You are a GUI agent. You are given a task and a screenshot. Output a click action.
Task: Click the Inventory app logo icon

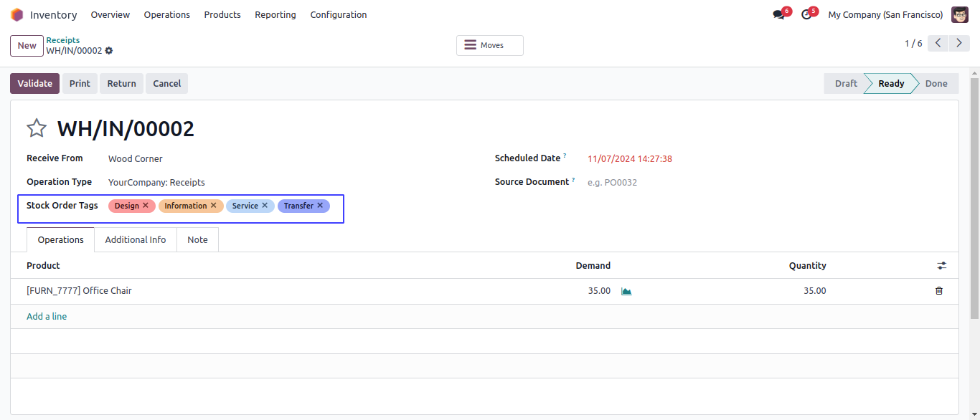pyautogui.click(x=17, y=14)
